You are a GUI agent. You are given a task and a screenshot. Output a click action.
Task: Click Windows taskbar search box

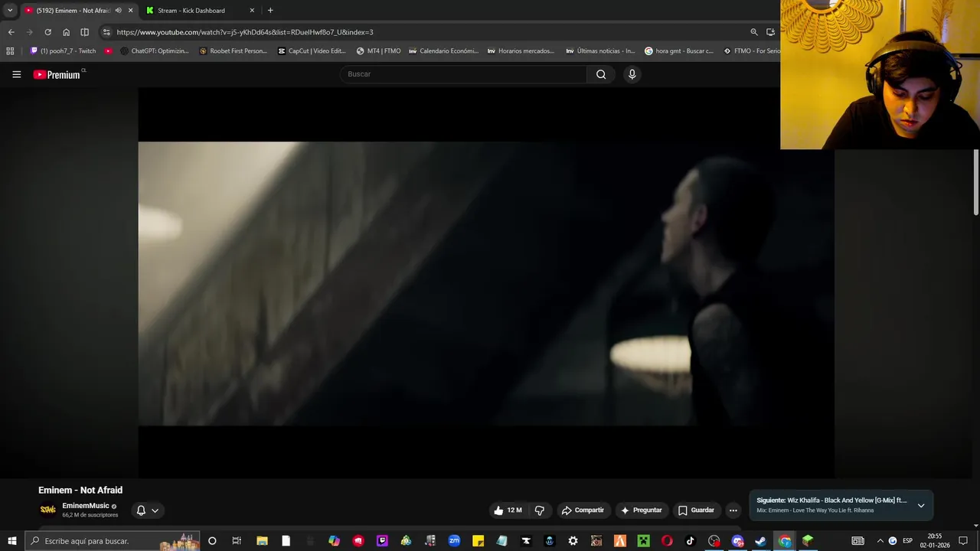point(112,541)
